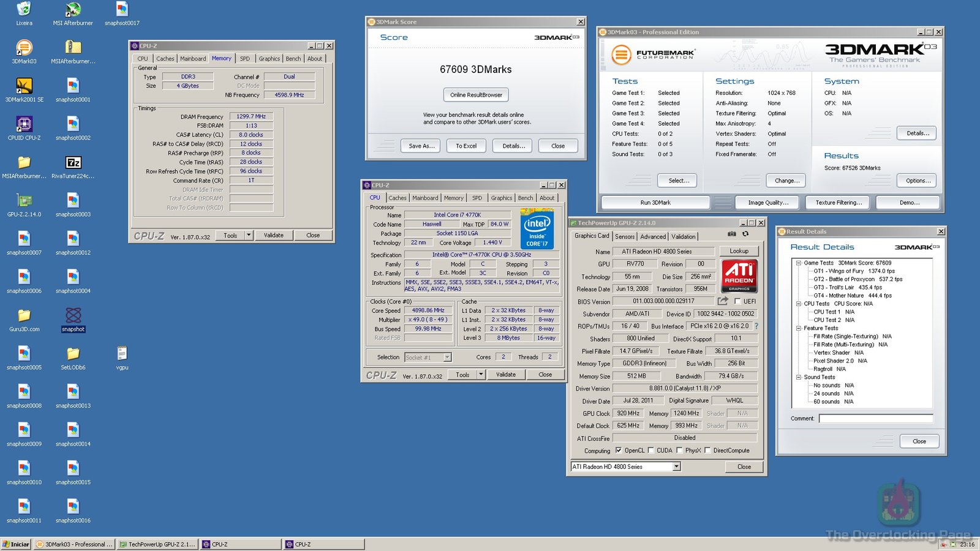
Task: Switch to the SPD tab in CPU-Z memory window
Action: click(x=244, y=59)
